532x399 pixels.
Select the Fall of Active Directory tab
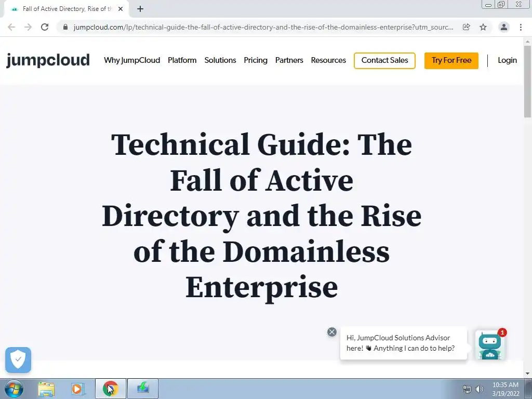click(x=66, y=9)
